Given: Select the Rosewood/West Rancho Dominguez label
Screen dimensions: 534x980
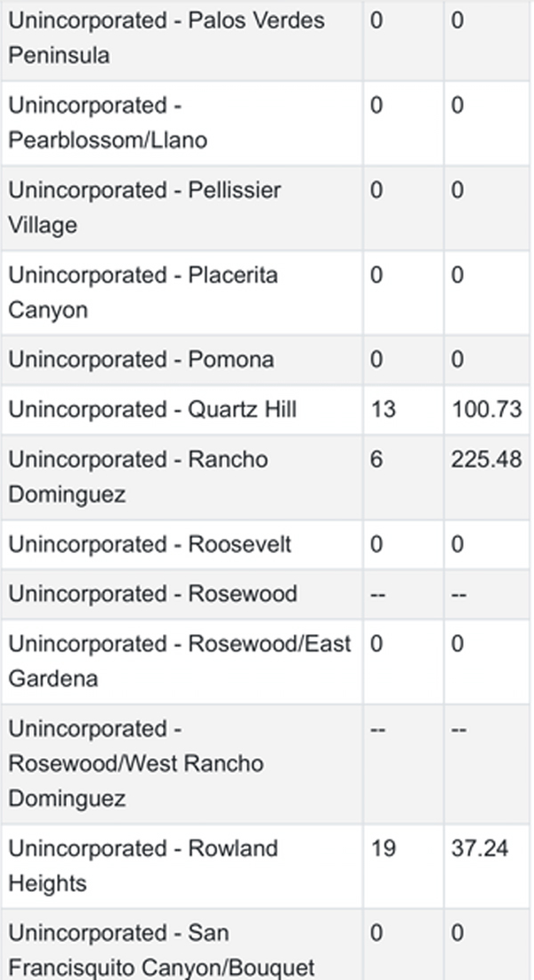Looking at the screenshot, I should click(x=135, y=764).
